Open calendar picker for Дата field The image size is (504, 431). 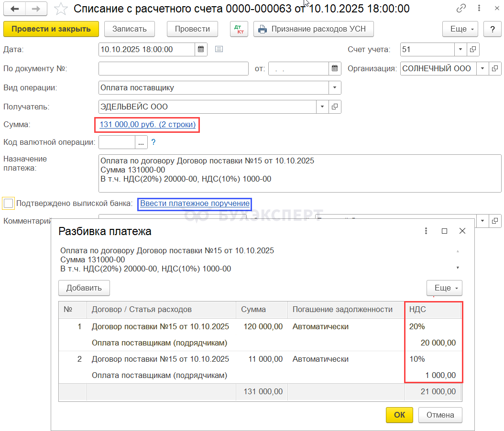(x=201, y=49)
